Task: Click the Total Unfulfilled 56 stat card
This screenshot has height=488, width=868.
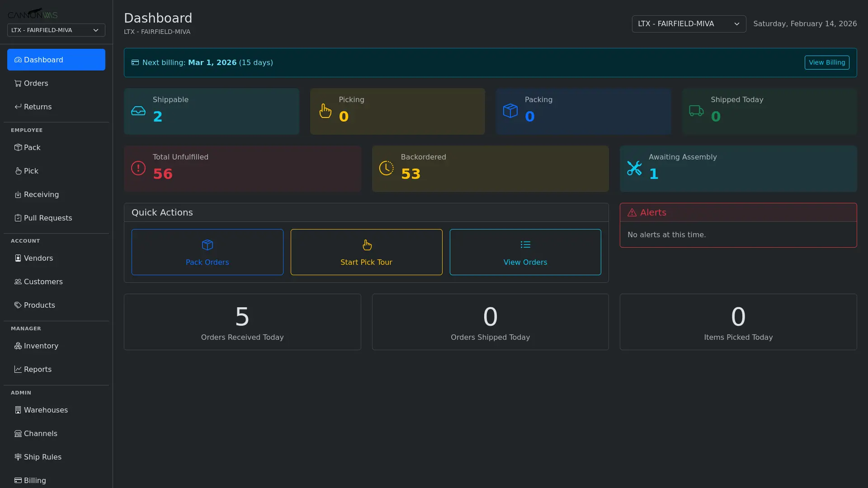Action: coord(242,168)
